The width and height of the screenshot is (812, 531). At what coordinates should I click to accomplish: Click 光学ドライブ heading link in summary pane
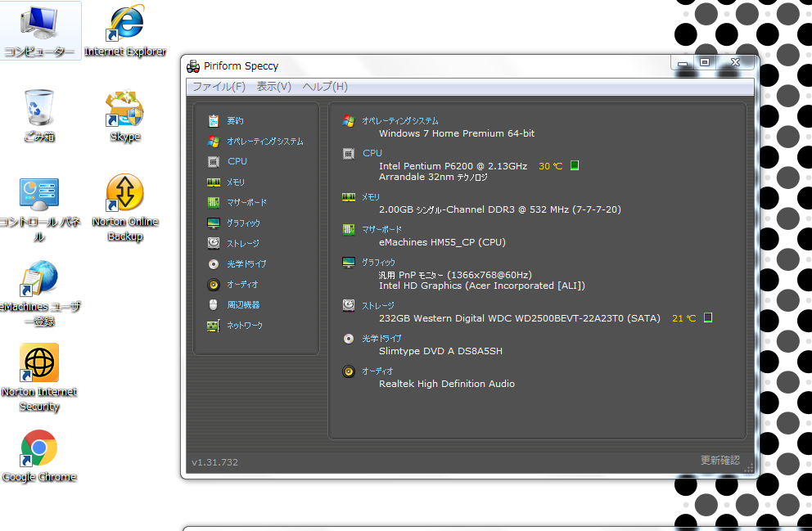381,339
